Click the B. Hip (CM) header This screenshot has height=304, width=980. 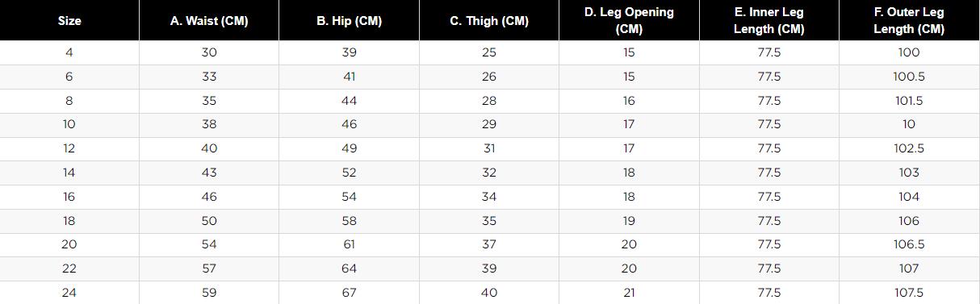point(349,21)
